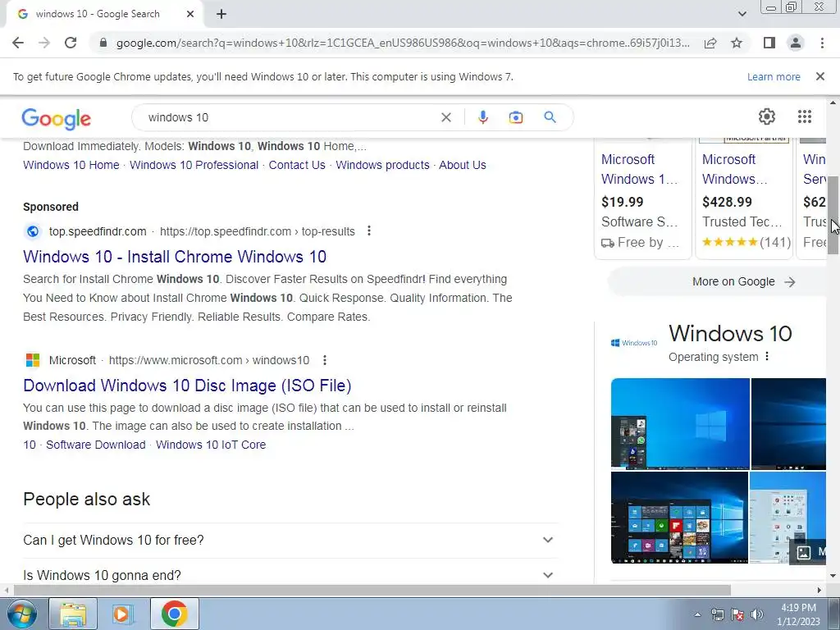Open the top-left Windows 10 desktop image
This screenshot has width=840, height=630.
click(x=680, y=424)
